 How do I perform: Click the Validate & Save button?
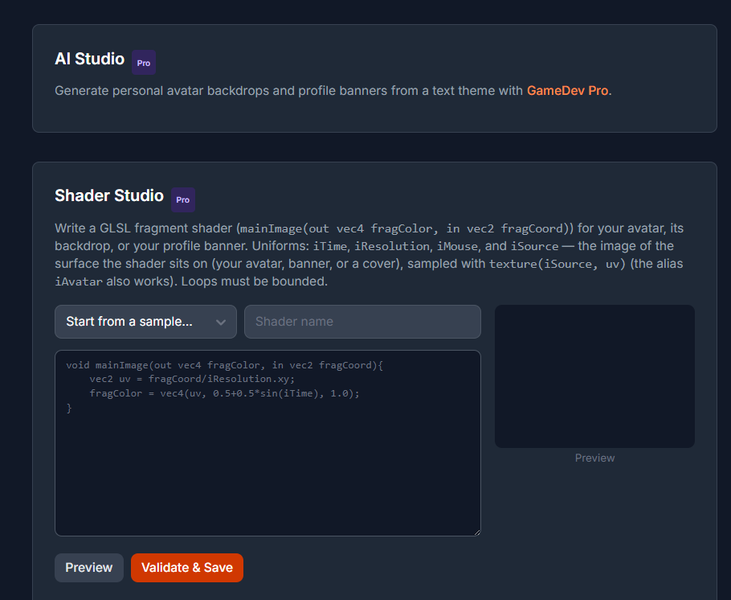[x=187, y=567]
